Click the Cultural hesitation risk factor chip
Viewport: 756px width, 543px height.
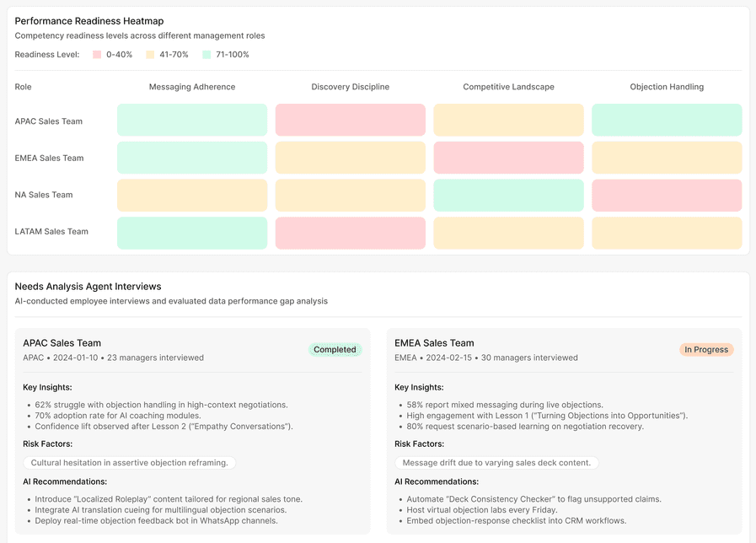click(x=129, y=462)
